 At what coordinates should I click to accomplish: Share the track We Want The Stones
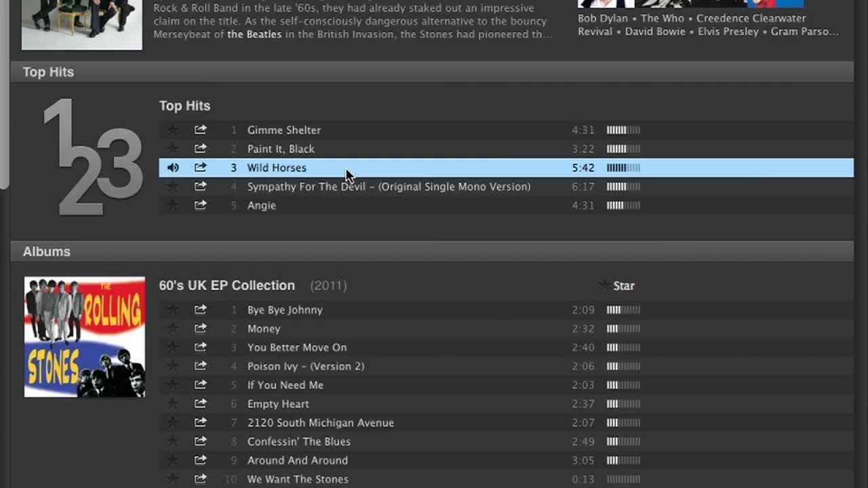200,479
